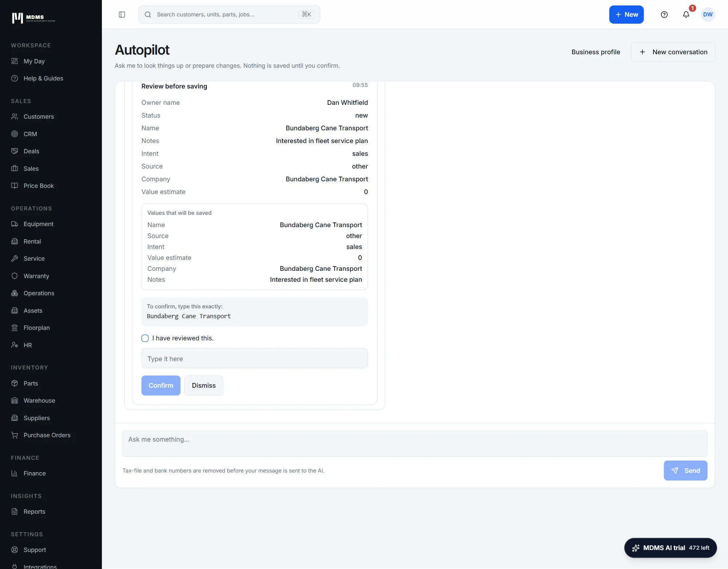The image size is (728, 569).
Task: Open the Customers page
Action: [39, 116]
